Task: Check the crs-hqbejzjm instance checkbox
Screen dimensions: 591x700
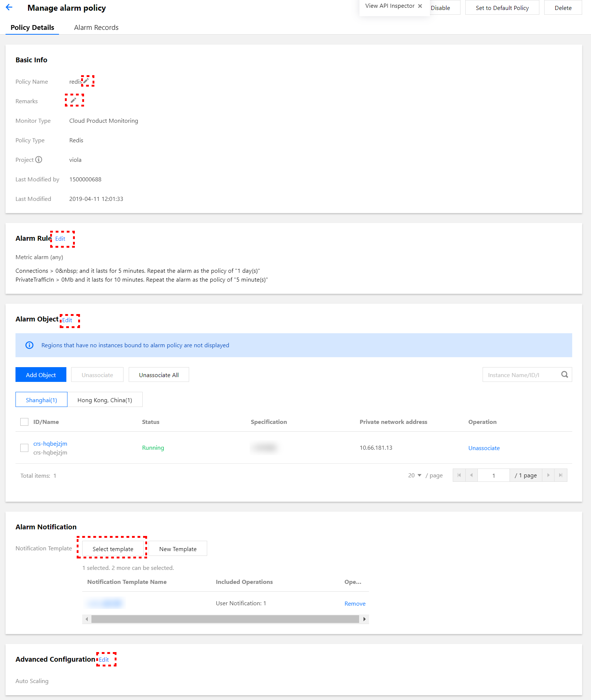Action: [x=24, y=448]
